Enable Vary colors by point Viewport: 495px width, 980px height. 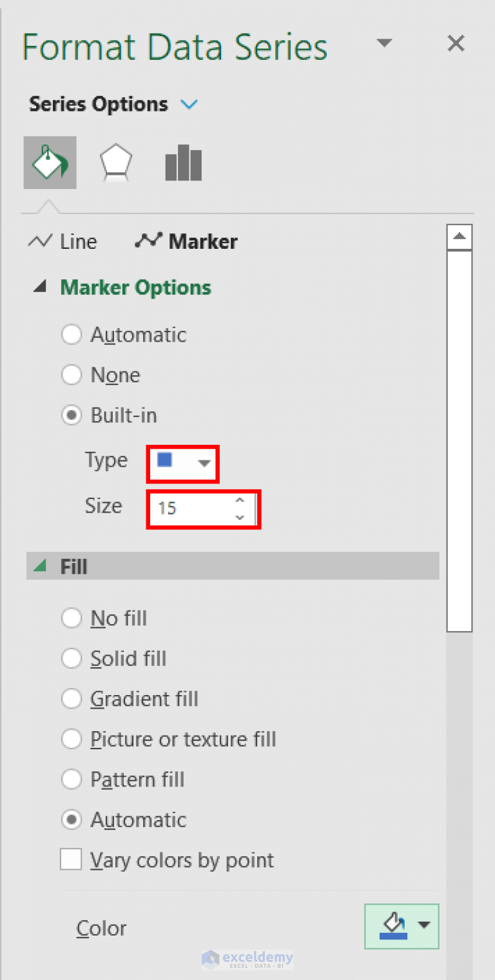71,859
